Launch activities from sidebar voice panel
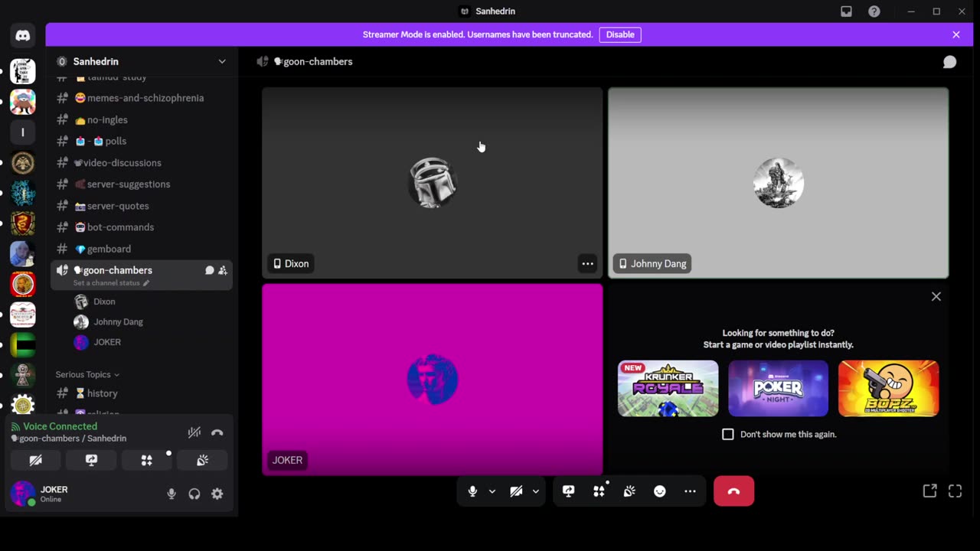This screenshot has width=980, height=551. [x=146, y=460]
